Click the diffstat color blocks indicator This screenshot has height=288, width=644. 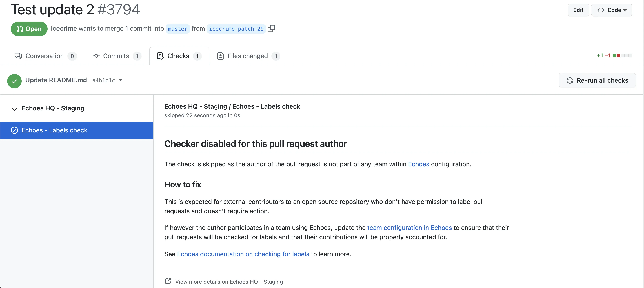(x=622, y=56)
